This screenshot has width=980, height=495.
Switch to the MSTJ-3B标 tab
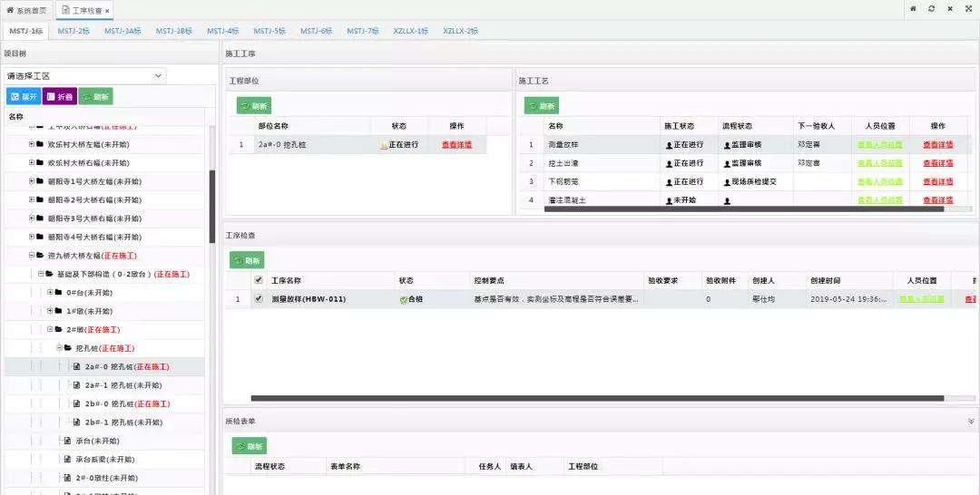(173, 31)
